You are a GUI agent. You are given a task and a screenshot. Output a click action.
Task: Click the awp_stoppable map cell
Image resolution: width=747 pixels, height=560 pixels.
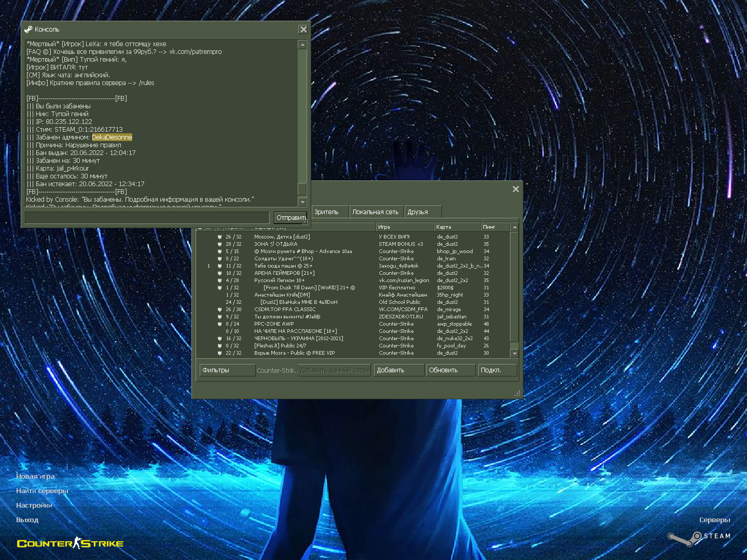point(454,324)
